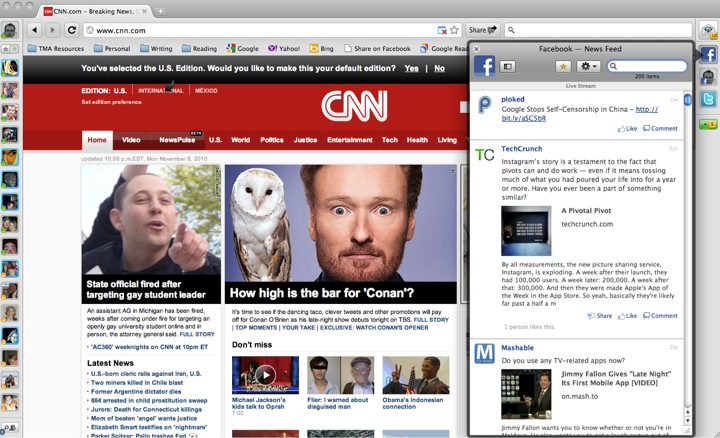720x438 pixels.
Task: Go back with the browser back arrow
Action: click(35, 30)
